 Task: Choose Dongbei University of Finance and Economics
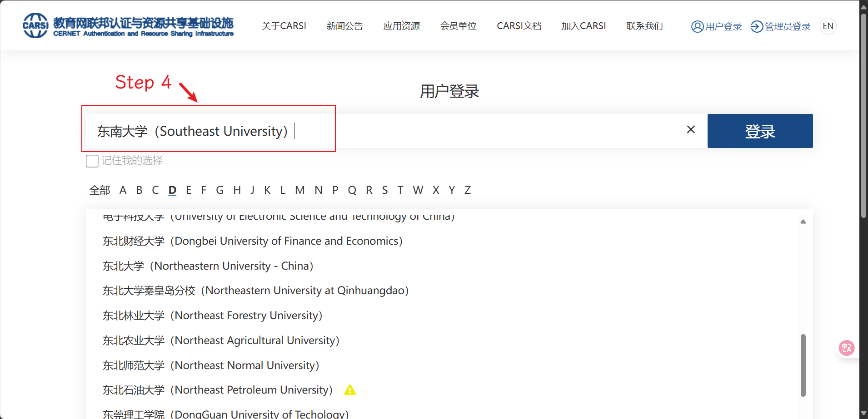pyautogui.click(x=252, y=241)
